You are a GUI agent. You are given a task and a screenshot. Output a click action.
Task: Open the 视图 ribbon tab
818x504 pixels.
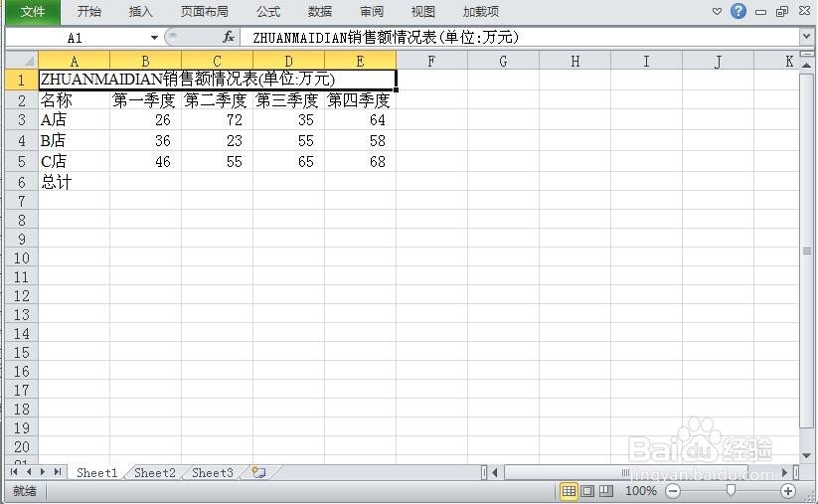[x=422, y=12]
